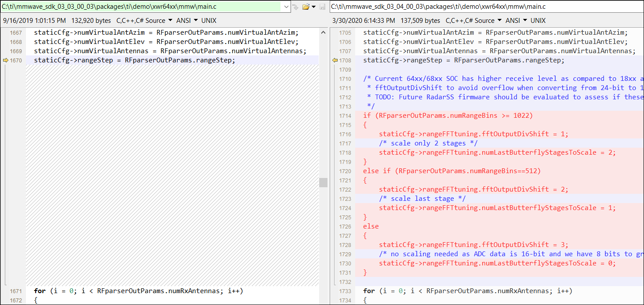Expand the left file path history dropdown
Image resolution: width=644 pixels, height=305 pixels.
(286, 7)
